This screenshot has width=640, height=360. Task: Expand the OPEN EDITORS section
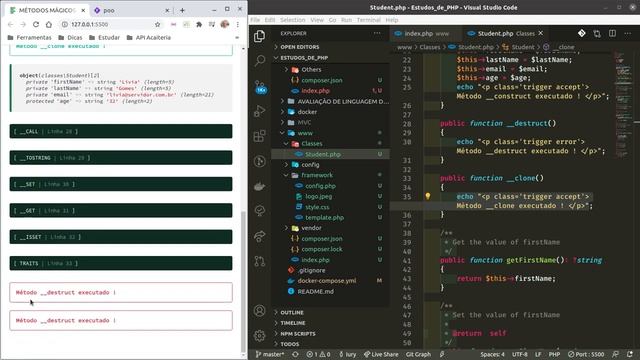coord(299,47)
